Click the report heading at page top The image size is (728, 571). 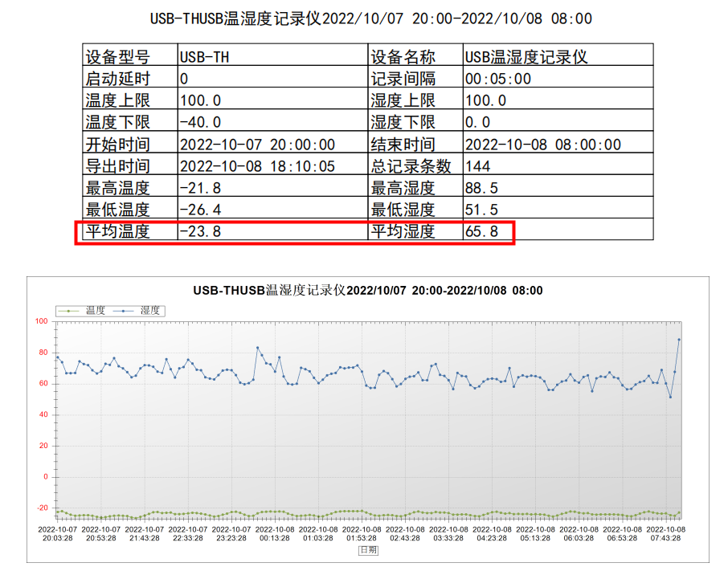tap(371, 18)
